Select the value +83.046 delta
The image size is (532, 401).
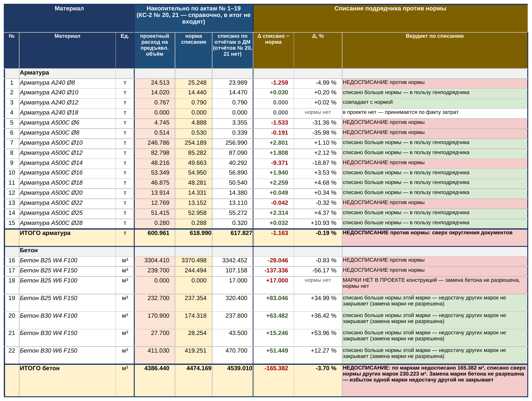click(x=273, y=303)
